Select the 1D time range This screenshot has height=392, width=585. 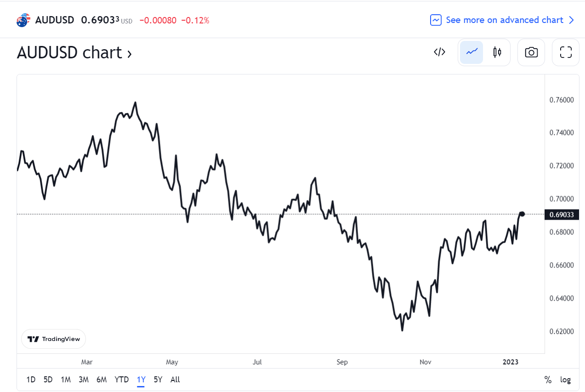31,380
